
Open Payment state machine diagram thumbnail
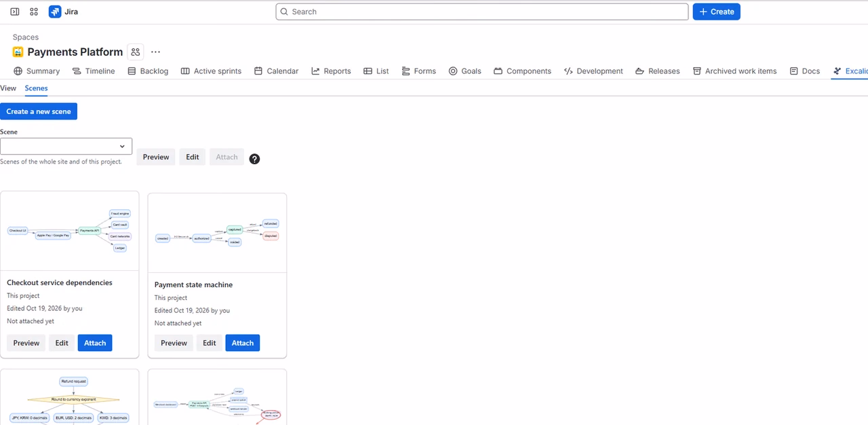[x=217, y=233]
